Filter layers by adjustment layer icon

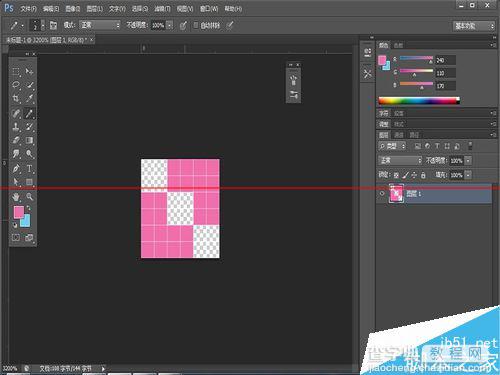pos(427,146)
